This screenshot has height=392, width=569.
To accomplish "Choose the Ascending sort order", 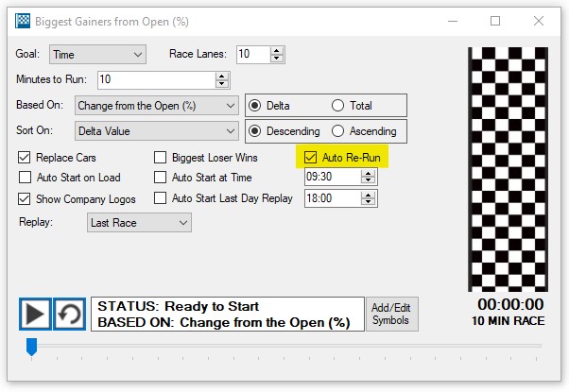I will tap(338, 131).
